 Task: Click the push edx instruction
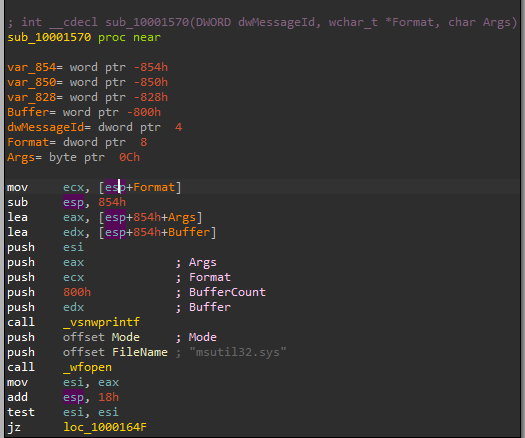click(x=45, y=307)
